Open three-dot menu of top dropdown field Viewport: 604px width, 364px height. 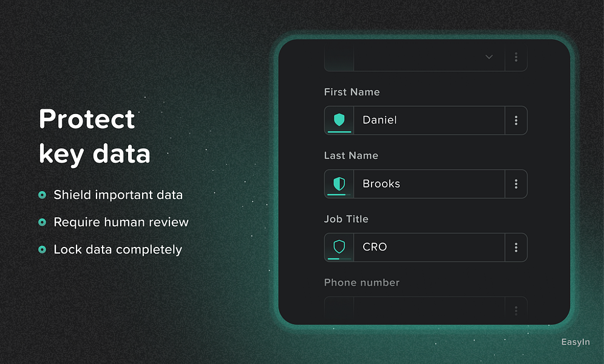pyautogui.click(x=516, y=58)
